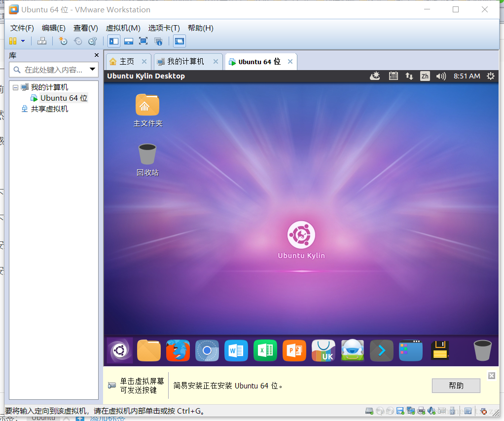The width and height of the screenshot is (504, 421).
Task: Select 共享虚拟机 in the library tree
Action: point(49,109)
